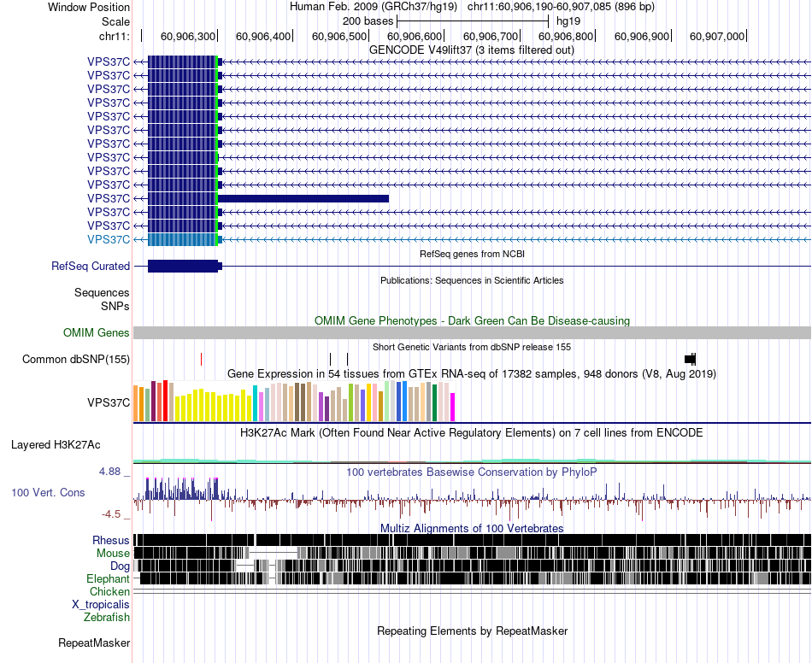The height and width of the screenshot is (663, 812).
Task: Click the 200 bases scale bar
Action: click(x=473, y=21)
